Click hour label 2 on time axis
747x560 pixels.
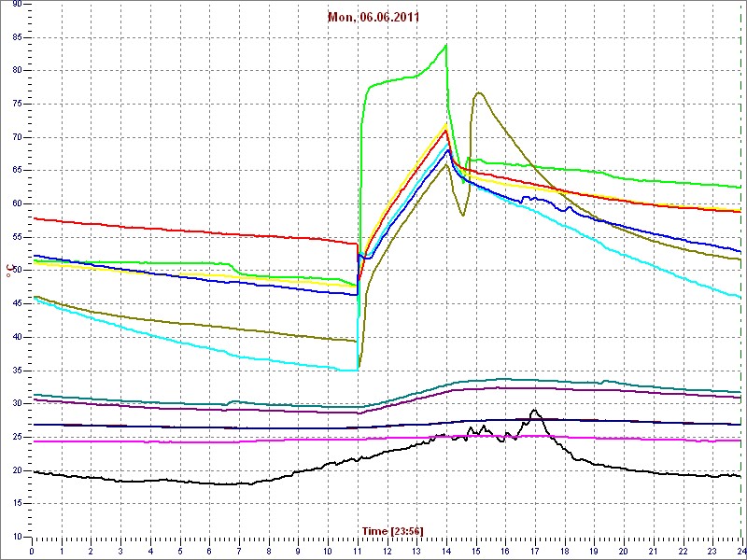[91, 550]
